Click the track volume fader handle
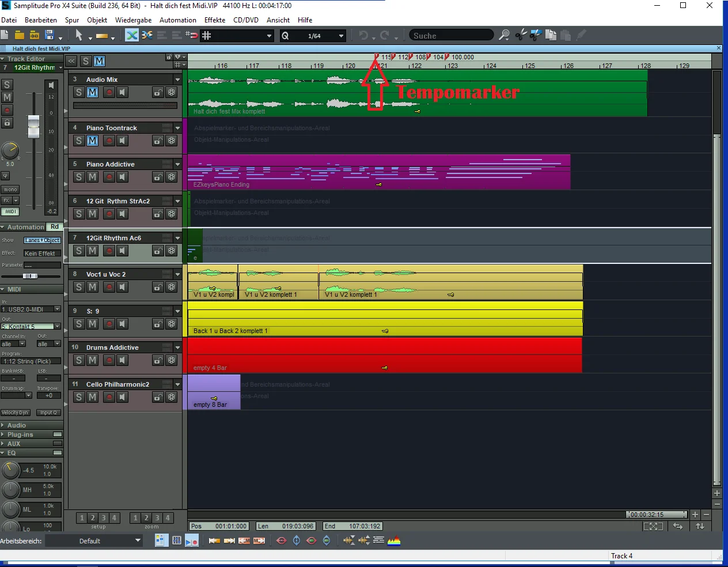The width and height of the screenshot is (728, 567). point(34,126)
